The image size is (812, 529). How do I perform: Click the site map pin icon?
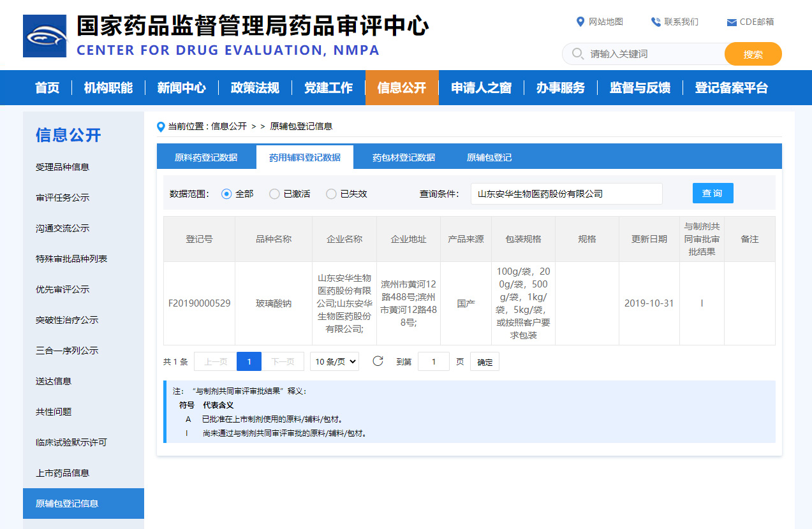pyautogui.click(x=580, y=22)
